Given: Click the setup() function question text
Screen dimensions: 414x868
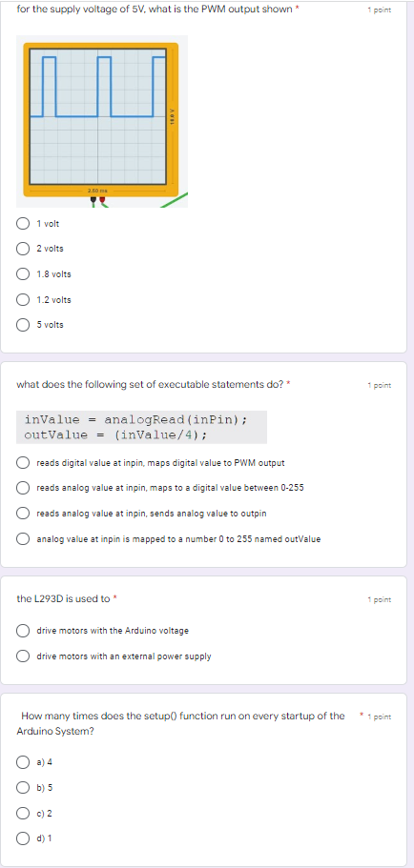Looking at the screenshot, I should click(x=180, y=723).
